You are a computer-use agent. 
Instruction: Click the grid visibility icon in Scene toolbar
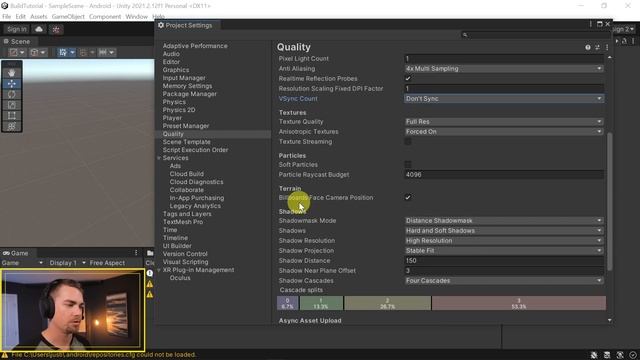[86, 52]
